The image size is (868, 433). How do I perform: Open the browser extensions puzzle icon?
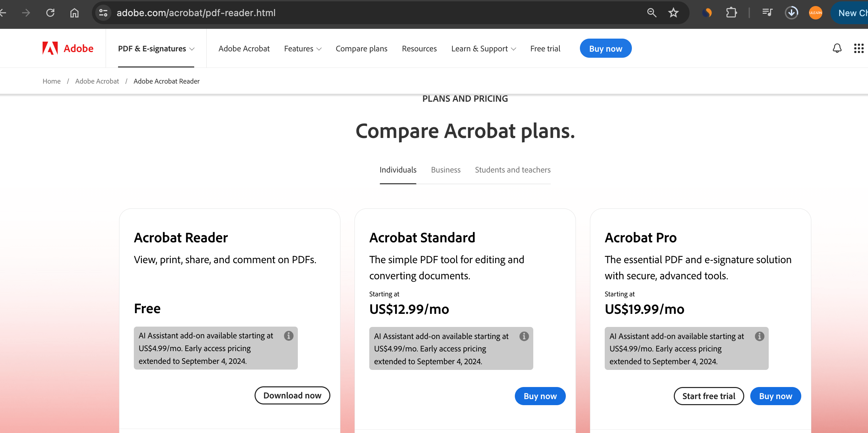(x=731, y=13)
